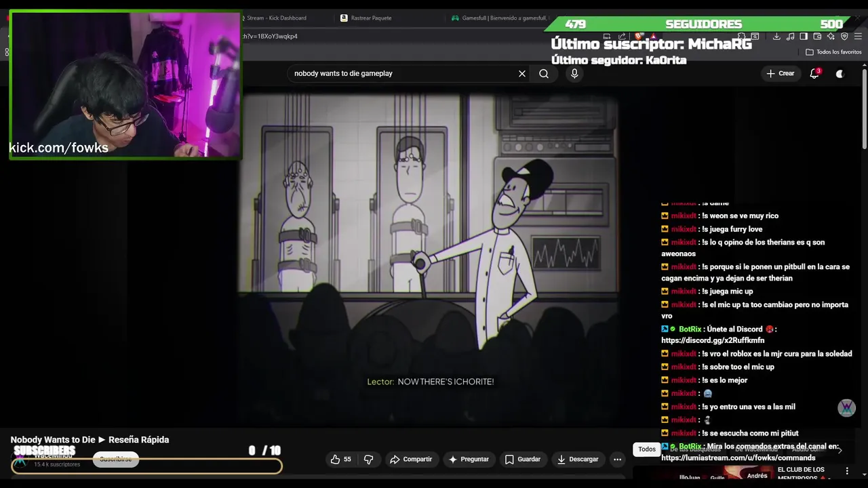Screen dimensions: 868x488
Task: Click the Guardar button
Action: pyautogui.click(x=523, y=459)
